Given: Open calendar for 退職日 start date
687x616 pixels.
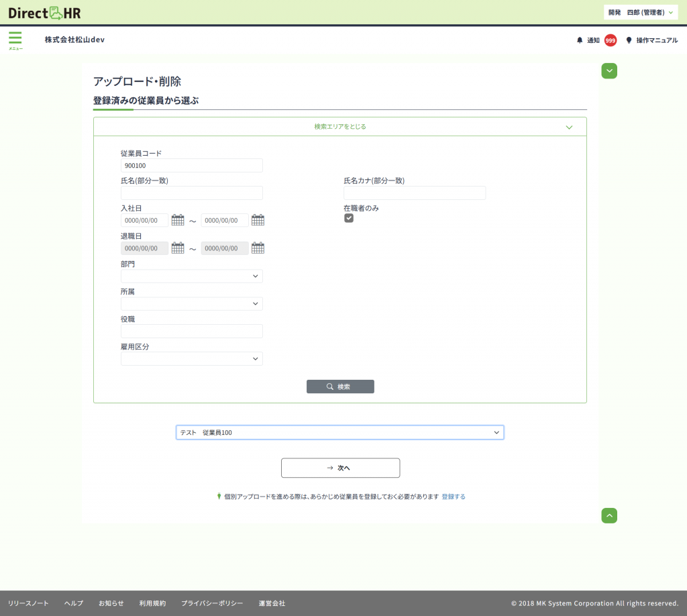Looking at the screenshot, I should click(x=178, y=248).
